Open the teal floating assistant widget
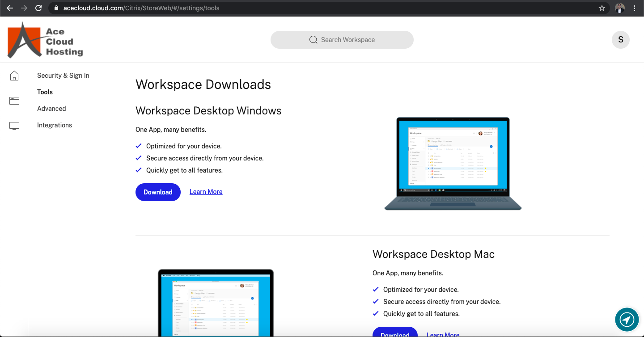Viewport: 644px width, 337px height. (x=627, y=320)
